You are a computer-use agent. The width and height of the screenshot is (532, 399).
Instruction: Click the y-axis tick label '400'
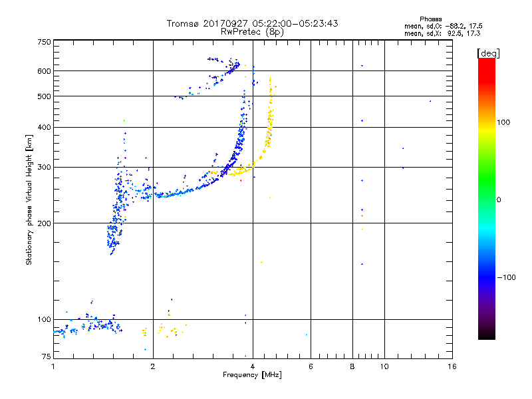pos(44,127)
